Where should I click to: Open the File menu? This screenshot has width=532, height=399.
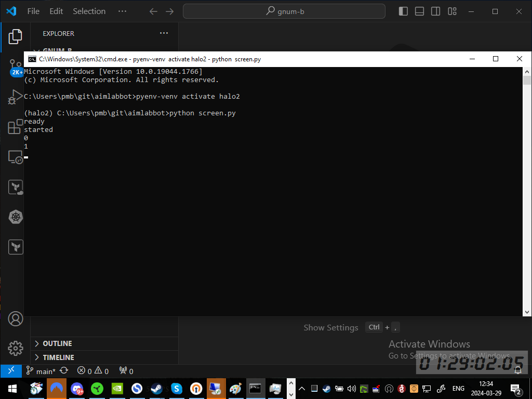pyautogui.click(x=33, y=11)
